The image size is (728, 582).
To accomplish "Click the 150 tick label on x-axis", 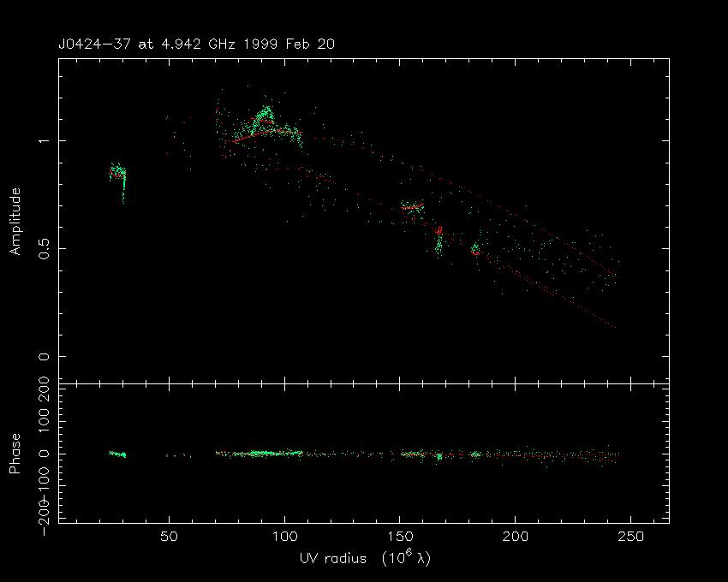I will click(x=400, y=537).
